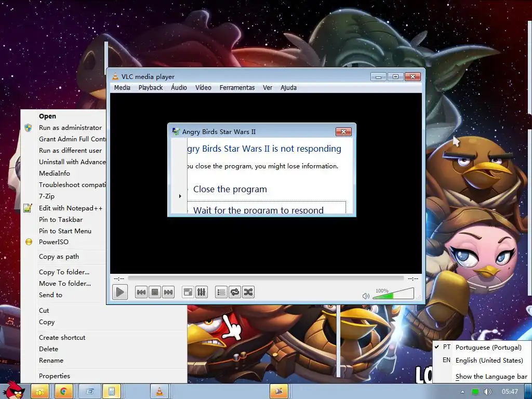Viewport: 532px width, 399px height.
Task: Click the VLC cone taskbar button
Action: pos(159,392)
